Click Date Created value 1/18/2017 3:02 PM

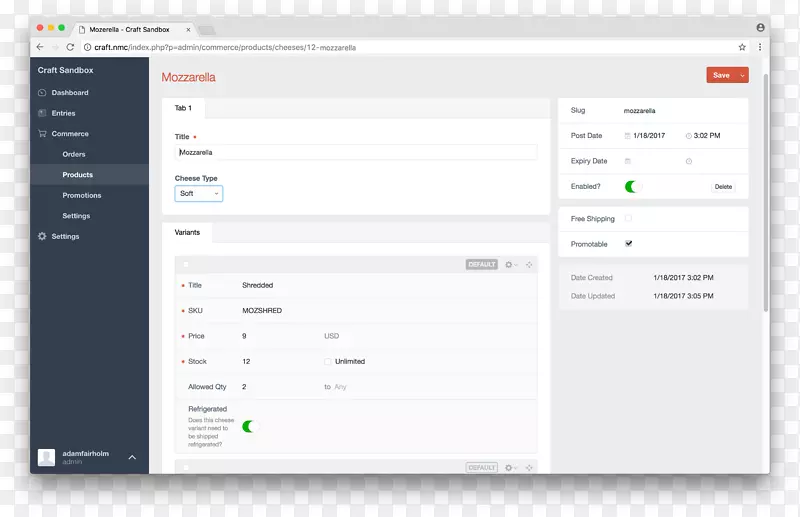click(683, 278)
